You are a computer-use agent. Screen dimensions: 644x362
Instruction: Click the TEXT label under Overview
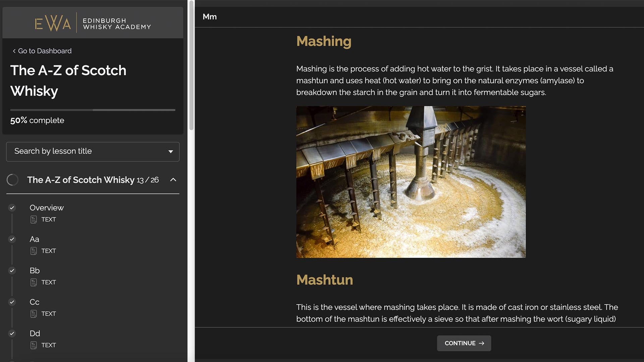49,220
